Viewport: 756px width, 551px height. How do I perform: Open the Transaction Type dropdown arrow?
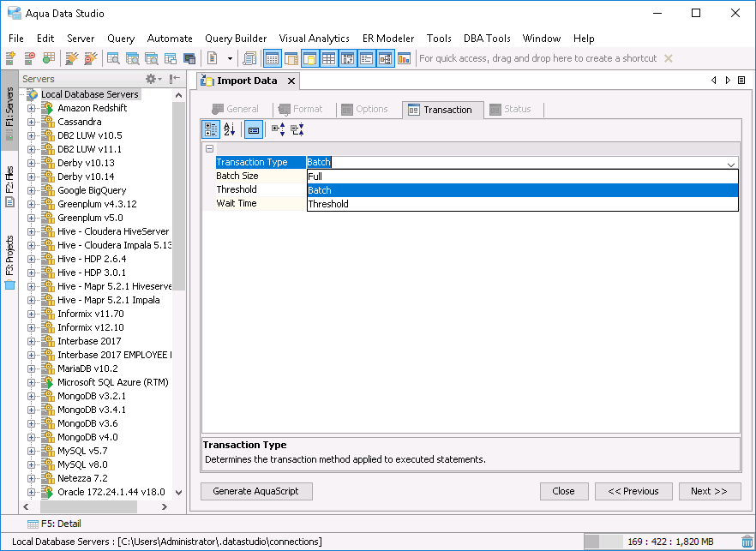pos(731,164)
